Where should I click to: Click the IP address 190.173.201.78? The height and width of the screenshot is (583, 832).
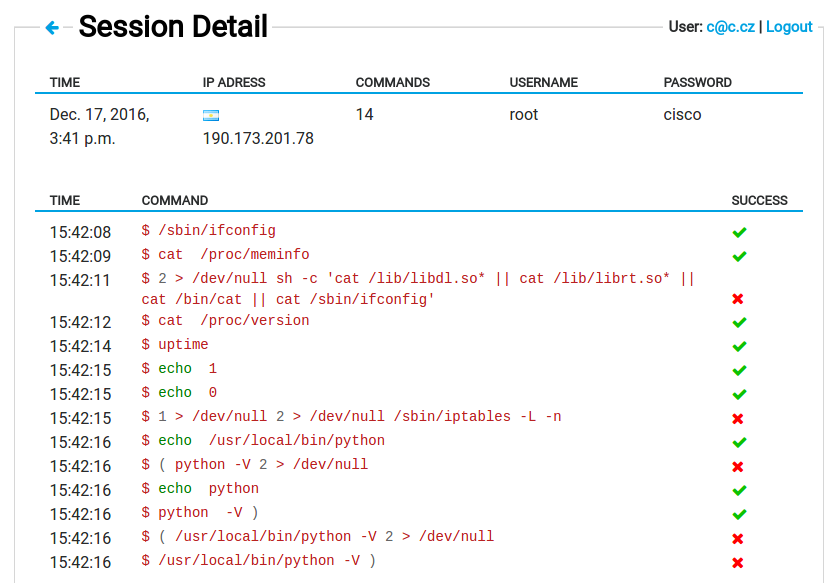tap(258, 138)
